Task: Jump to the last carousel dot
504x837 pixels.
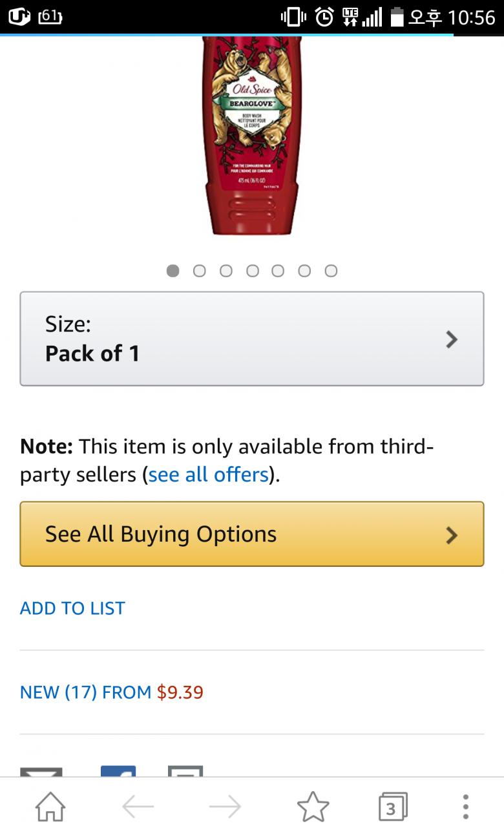Action: coord(331,271)
